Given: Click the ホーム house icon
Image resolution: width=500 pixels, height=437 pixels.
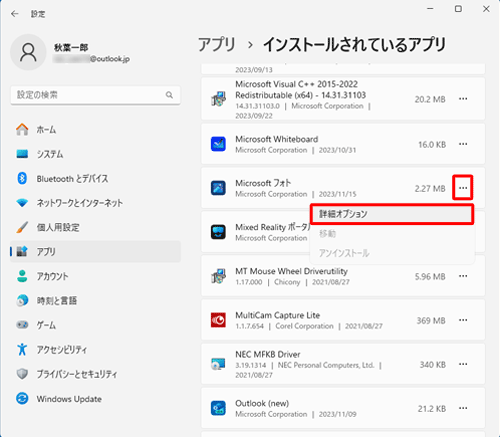Looking at the screenshot, I should pos(22,129).
